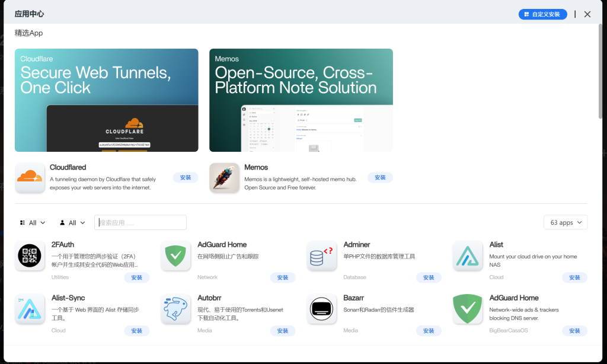The height and width of the screenshot is (364, 607).
Task: Click the Memos app title
Action: pyautogui.click(x=256, y=167)
